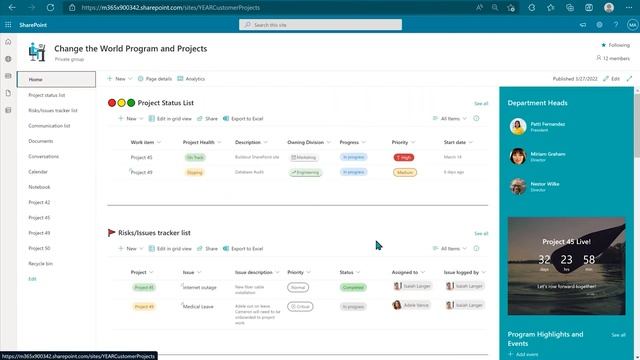Open browser profile avatar
Viewport: 640px width, 360px height.
pyautogui.click(x=609, y=7)
